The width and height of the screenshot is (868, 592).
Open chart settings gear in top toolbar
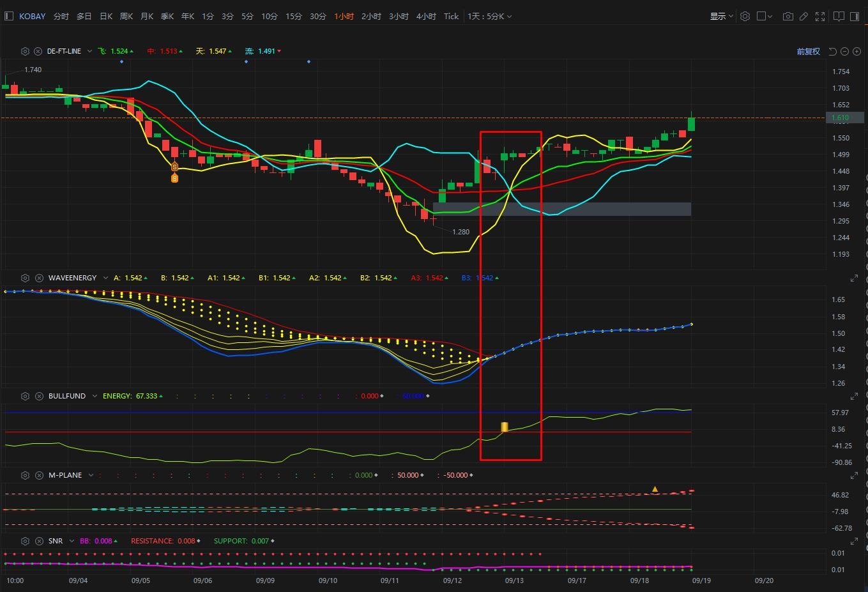point(745,16)
